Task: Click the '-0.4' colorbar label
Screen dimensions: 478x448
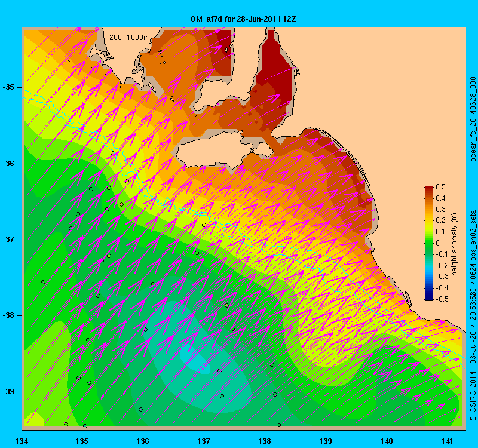Action: pyautogui.click(x=442, y=288)
